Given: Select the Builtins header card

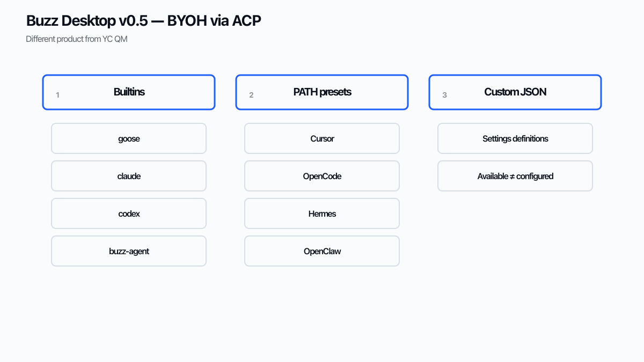Looking at the screenshot, I should point(129,92).
